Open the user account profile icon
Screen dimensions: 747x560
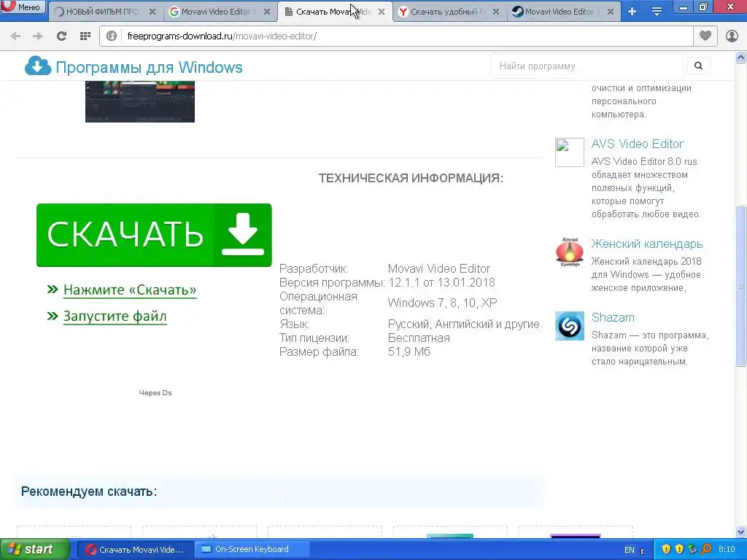tap(732, 36)
